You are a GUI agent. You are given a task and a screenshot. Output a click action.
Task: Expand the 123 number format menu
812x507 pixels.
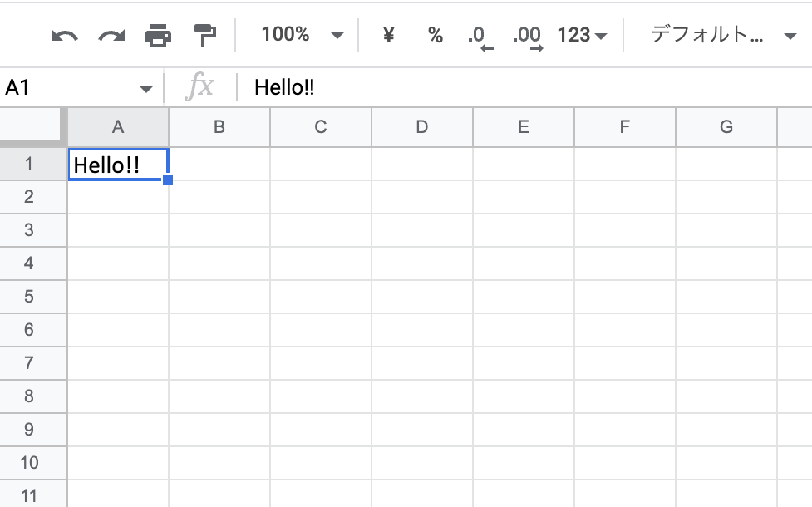[582, 36]
